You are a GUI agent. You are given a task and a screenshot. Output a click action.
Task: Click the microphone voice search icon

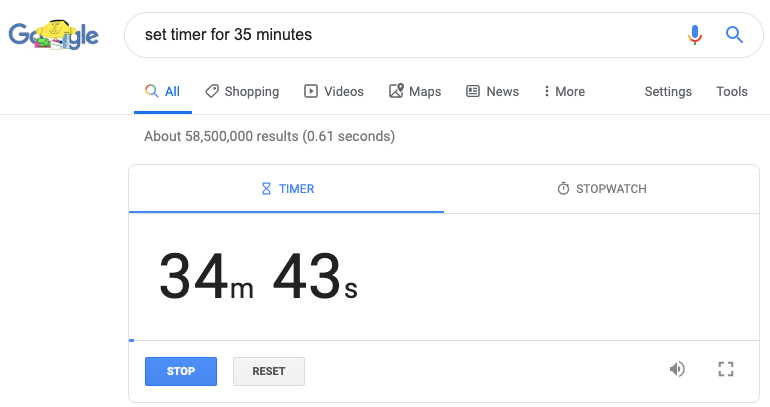click(694, 35)
